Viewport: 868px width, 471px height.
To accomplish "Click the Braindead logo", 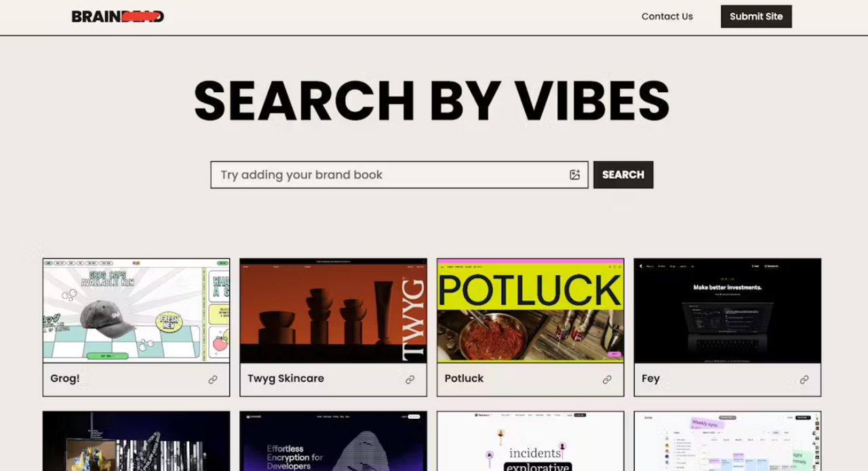I will [117, 16].
